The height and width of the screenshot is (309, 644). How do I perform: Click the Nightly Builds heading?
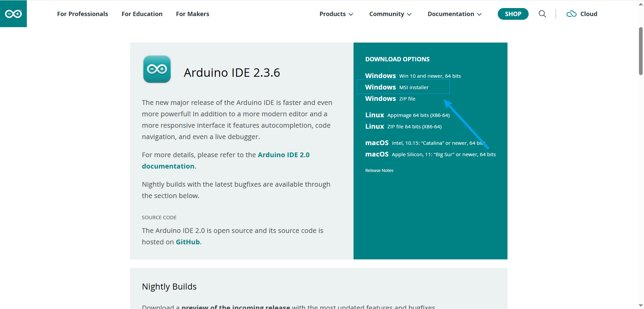tap(169, 287)
